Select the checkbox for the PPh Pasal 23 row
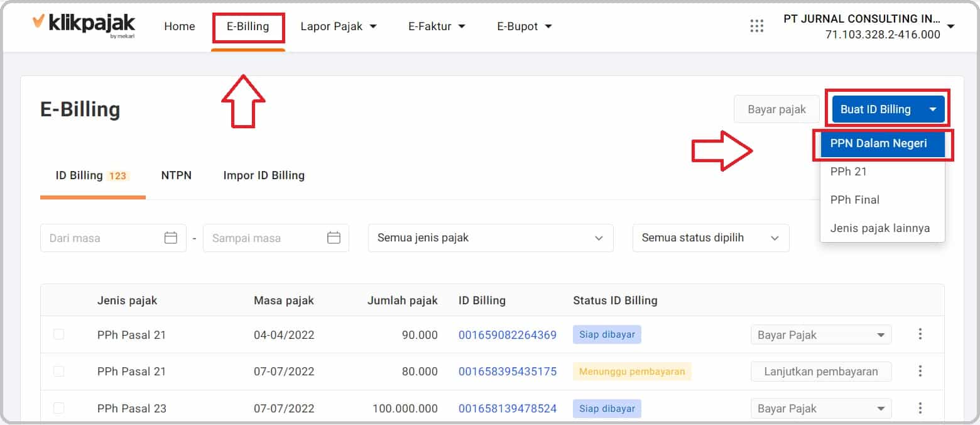 pyautogui.click(x=58, y=408)
